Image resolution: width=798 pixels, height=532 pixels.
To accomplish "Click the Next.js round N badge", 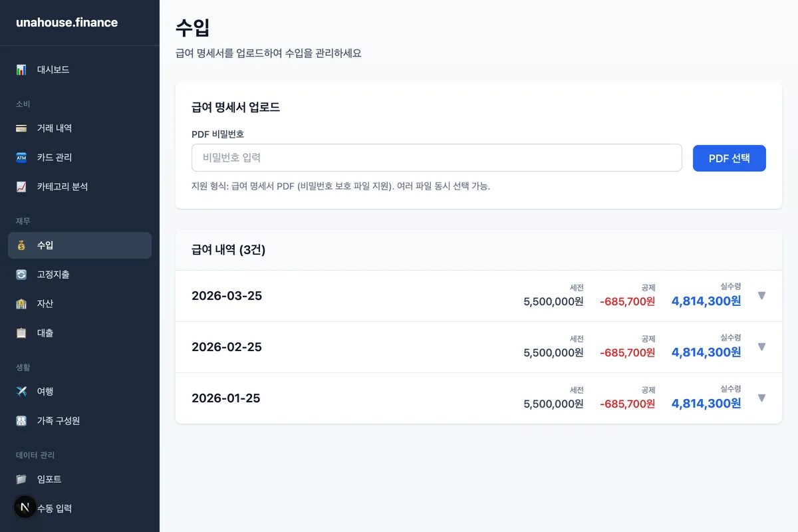I will (25, 507).
